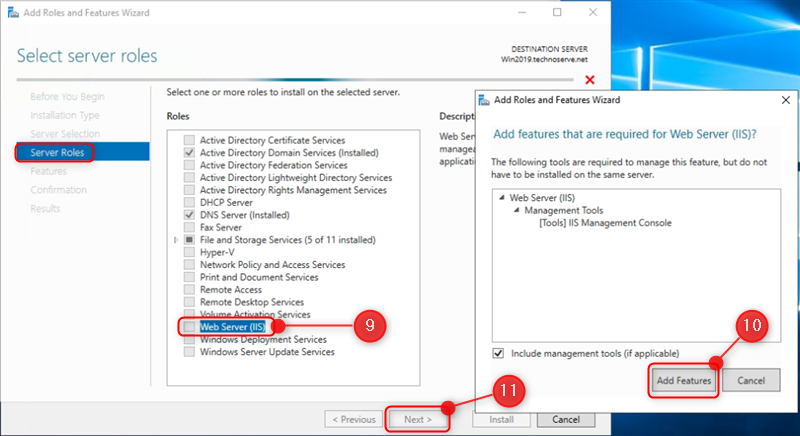This screenshot has height=436, width=800.
Task: Tick the DHCP Server role checkbox
Action: (x=189, y=202)
